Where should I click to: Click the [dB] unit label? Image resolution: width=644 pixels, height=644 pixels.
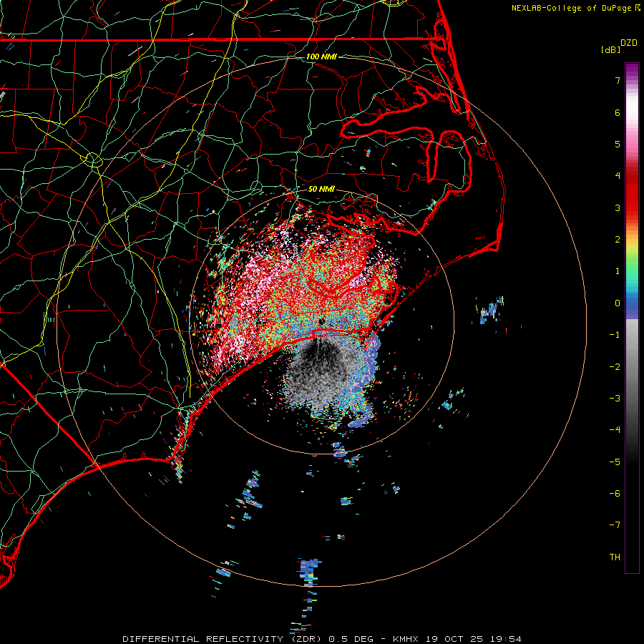click(x=611, y=49)
